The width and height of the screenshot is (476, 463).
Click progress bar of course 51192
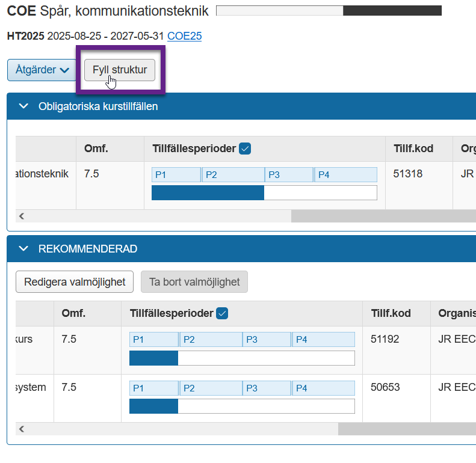[242, 358]
